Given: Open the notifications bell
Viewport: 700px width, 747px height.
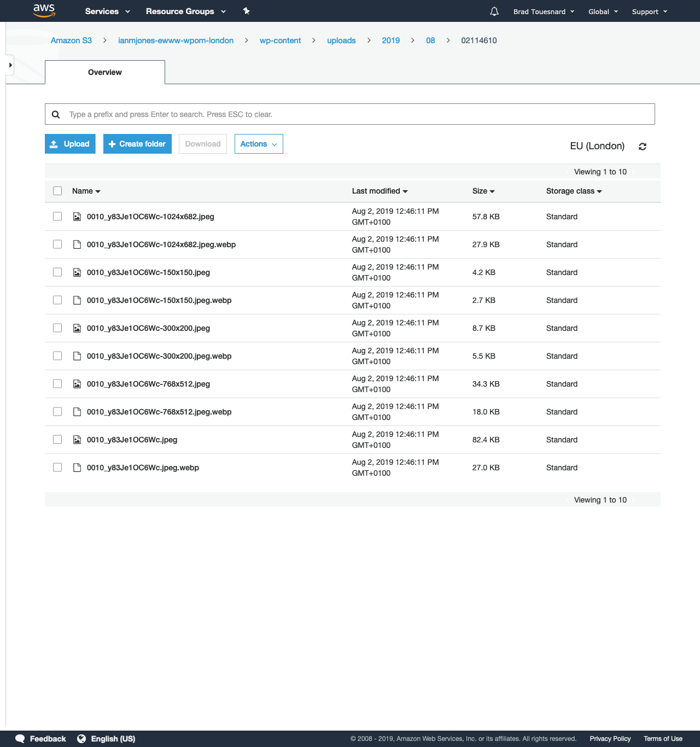Looking at the screenshot, I should tap(494, 11).
